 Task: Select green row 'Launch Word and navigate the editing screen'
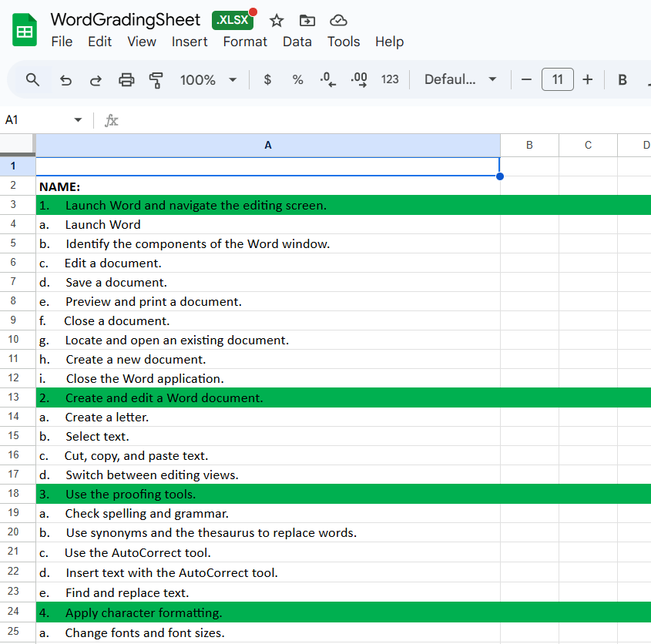pos(268,205)
